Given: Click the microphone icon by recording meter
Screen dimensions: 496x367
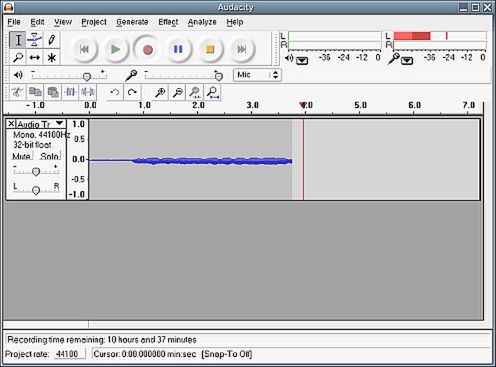Looking at the screenshot, I should 394,59.
